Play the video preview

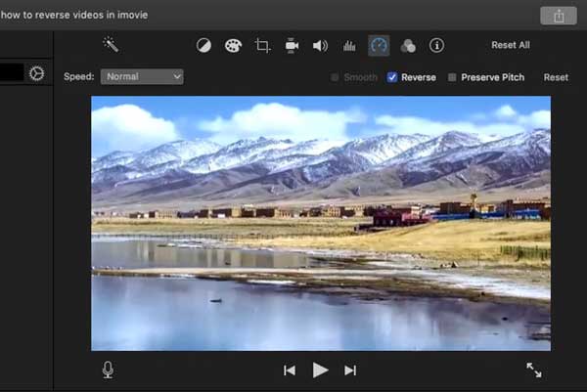(320, 370)
